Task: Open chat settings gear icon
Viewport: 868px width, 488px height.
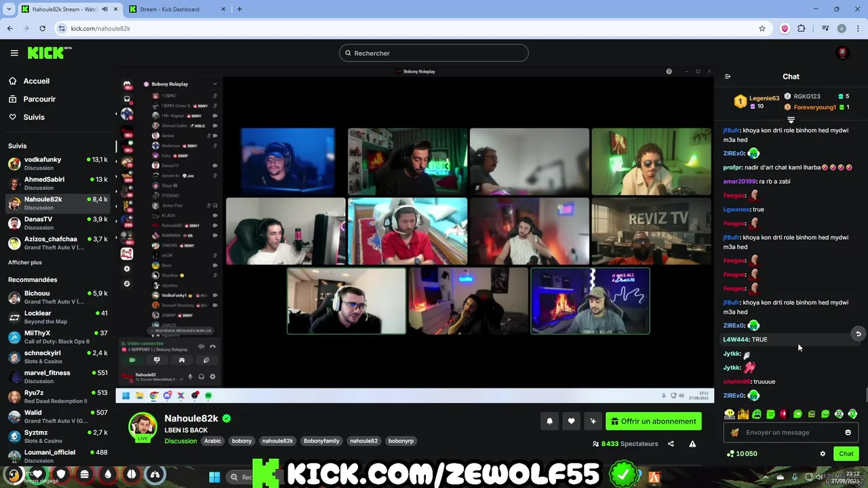Action: (x=823, y=454)
